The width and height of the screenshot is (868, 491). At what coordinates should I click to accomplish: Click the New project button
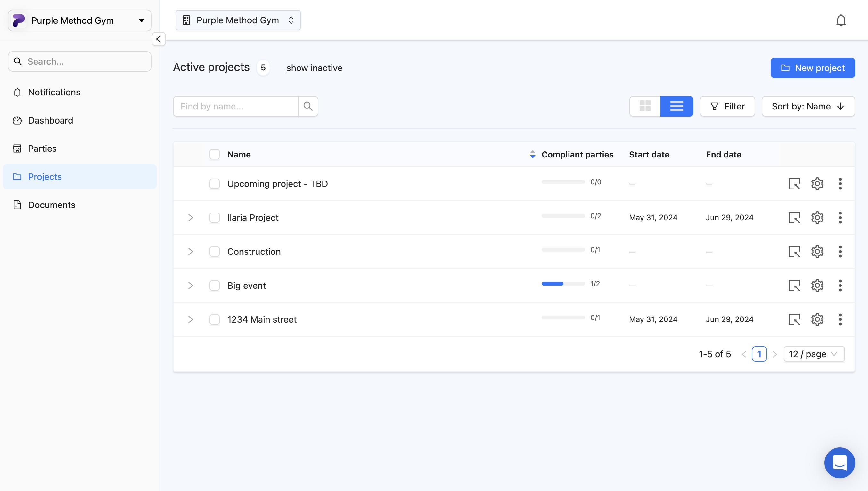812,68
